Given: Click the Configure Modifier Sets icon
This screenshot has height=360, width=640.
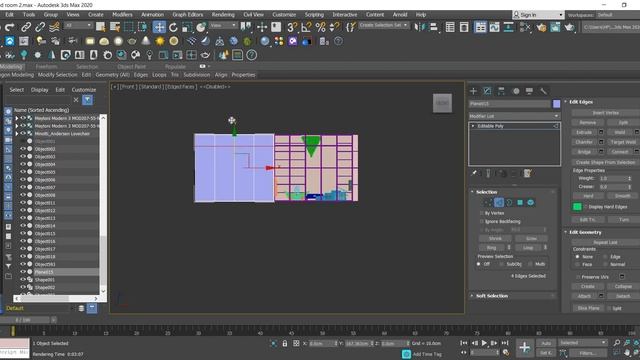Looking at the screenshot, I should 527,173.
